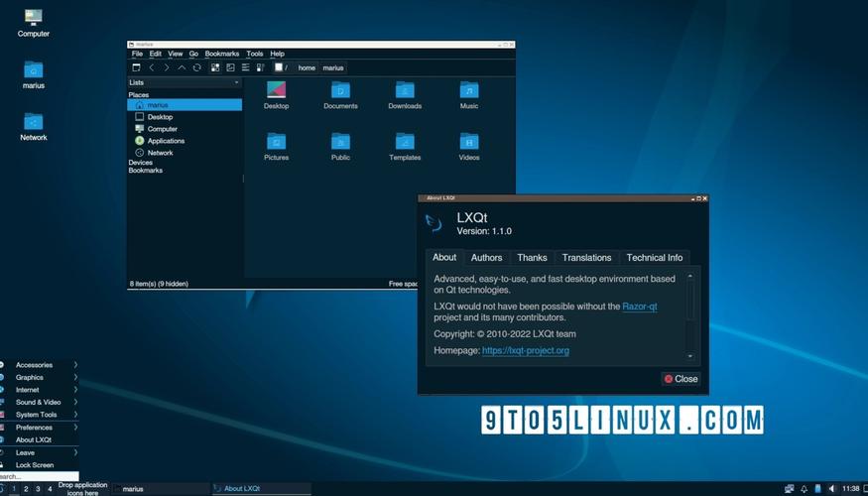Select Applications in Places sidebar

(x=185, y=141)
